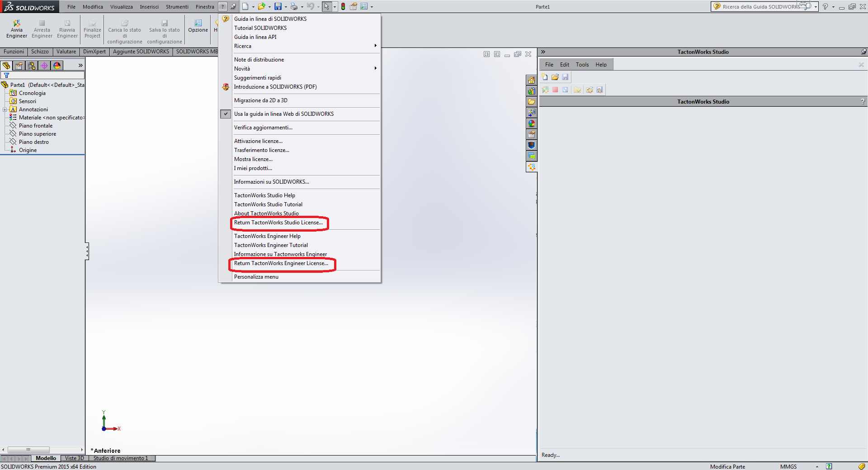Open the ConfigurationManager tab icon

[x=32, y=66]
